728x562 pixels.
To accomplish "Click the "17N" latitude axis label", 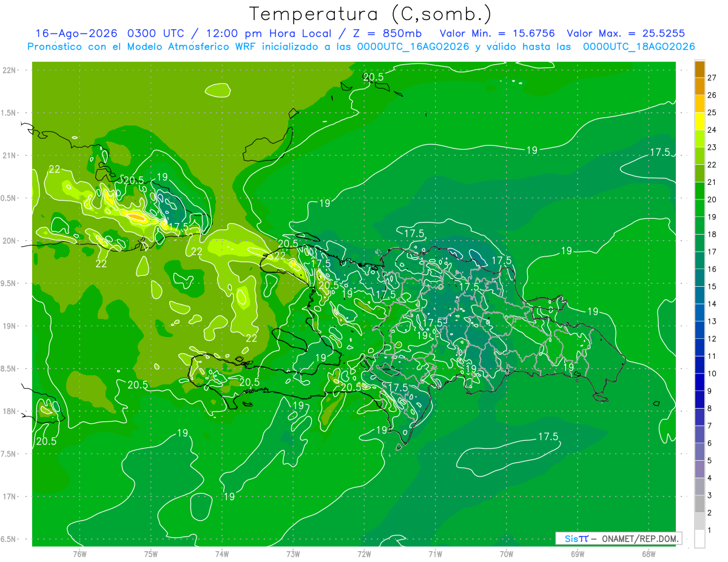I will [x=10, y=497].
